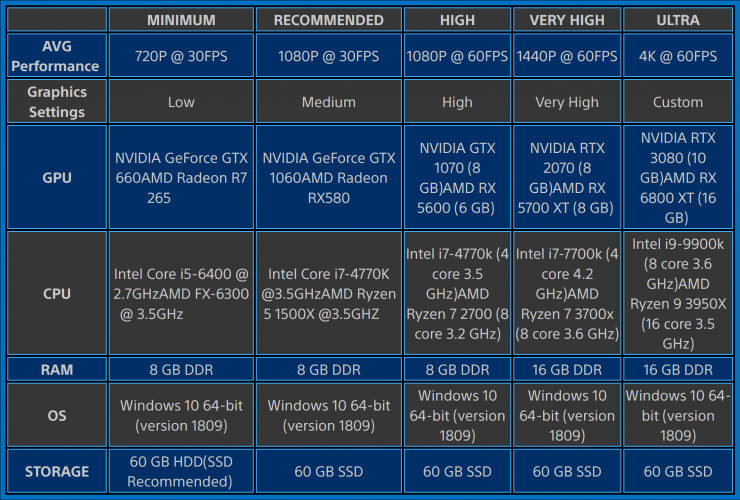
Task: Select the RAM row label
Action: click(x=57, y=369)
